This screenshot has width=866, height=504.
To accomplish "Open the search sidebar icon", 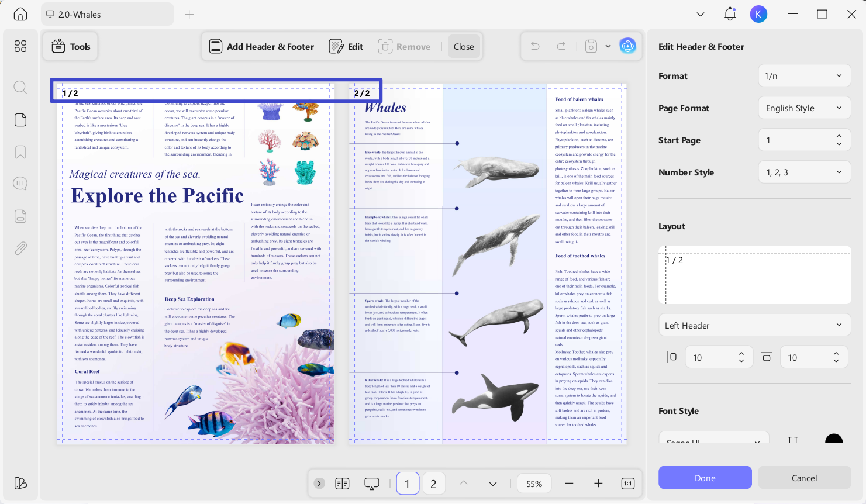I will 20,88.
